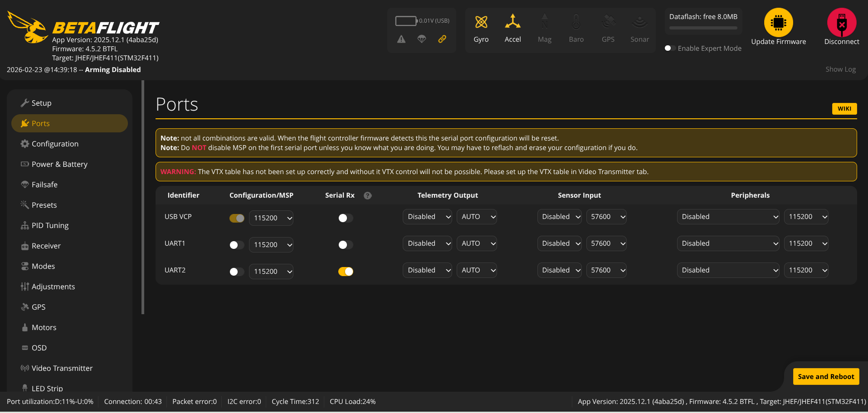Viewport: 868px width, 413px height.
Task: Click the warning triangle status icon
Action: pos(401,39)
